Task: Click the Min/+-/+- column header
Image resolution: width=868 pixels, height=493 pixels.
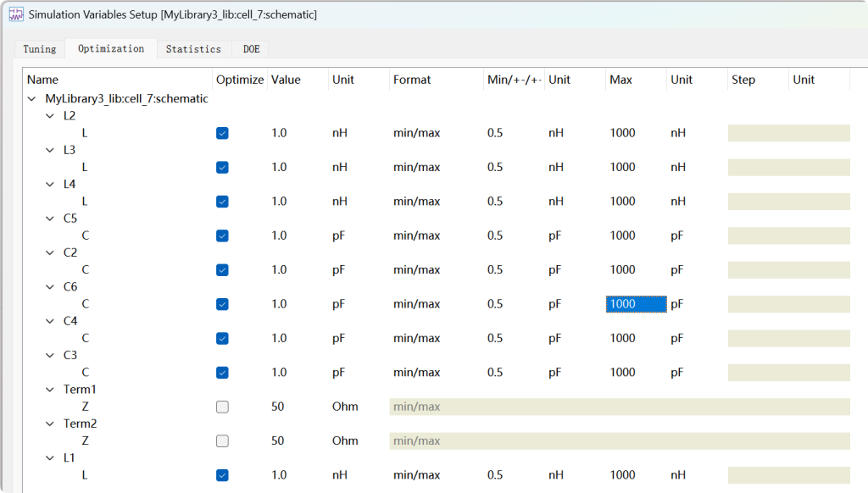Action: (514, 80)
